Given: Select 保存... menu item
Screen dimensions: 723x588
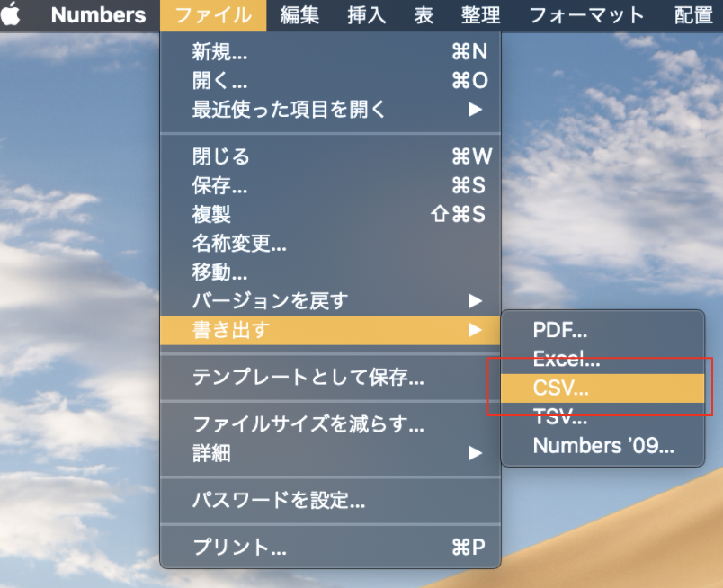Looking at the screenshot, I should (330, 185).
